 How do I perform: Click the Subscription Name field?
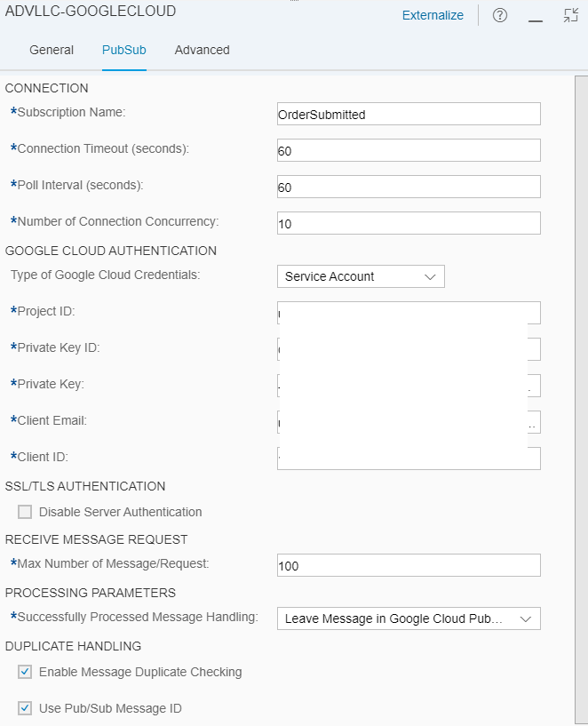(x=408, y=114)
